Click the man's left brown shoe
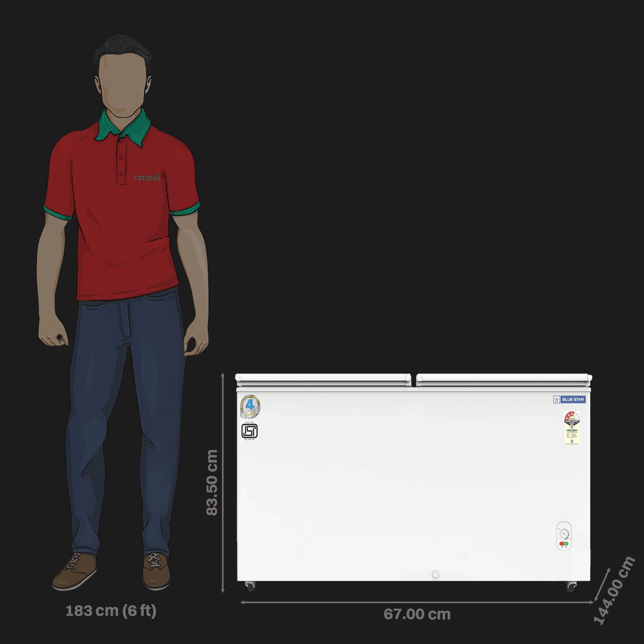The height and width of the screenshot is (644, 644). [x=75, y=571]
